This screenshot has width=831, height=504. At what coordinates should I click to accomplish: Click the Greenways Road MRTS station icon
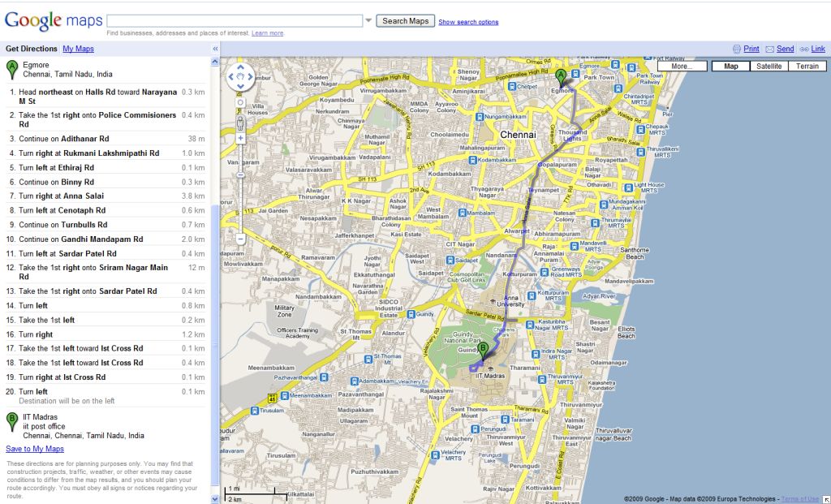[545, 272]
